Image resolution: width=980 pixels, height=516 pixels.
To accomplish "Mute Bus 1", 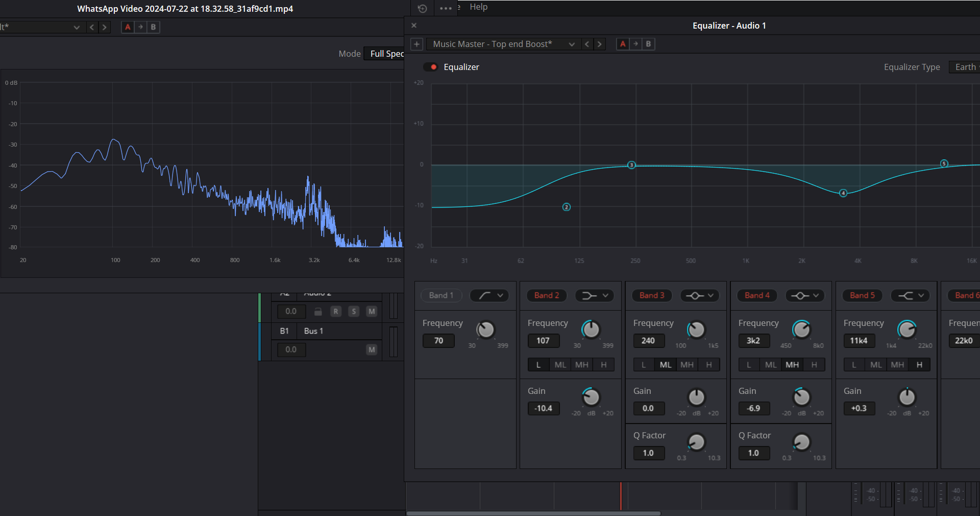I will (x=372, y=349).
